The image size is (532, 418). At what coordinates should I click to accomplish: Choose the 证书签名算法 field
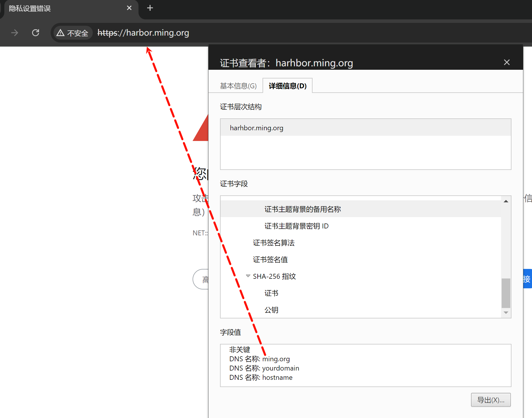[x=274, y=243]
